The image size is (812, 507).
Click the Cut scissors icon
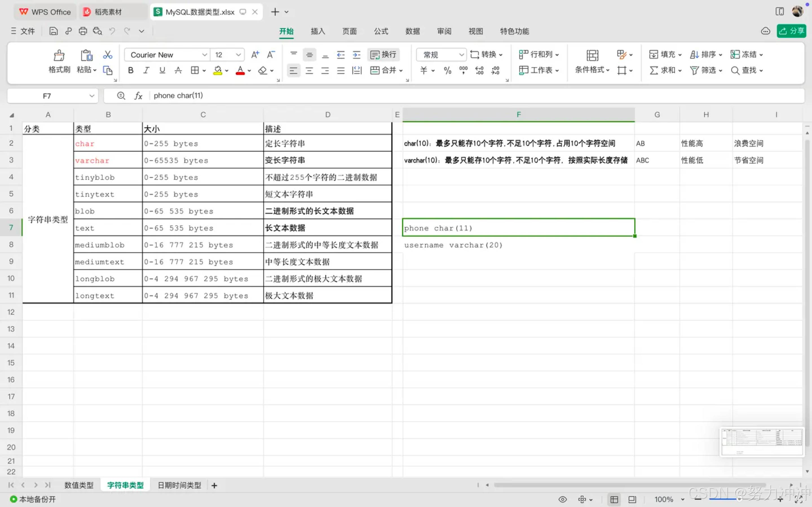(107, 55)
